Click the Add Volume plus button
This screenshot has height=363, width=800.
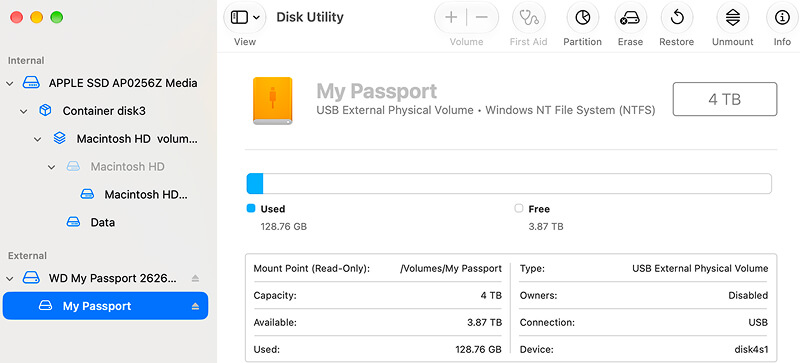coord(451,18)
